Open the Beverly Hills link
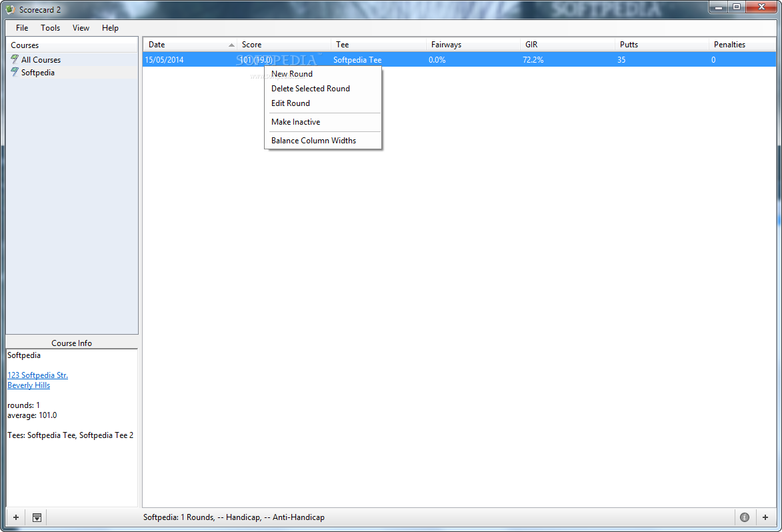782x532 pixels. coord(29,385)
